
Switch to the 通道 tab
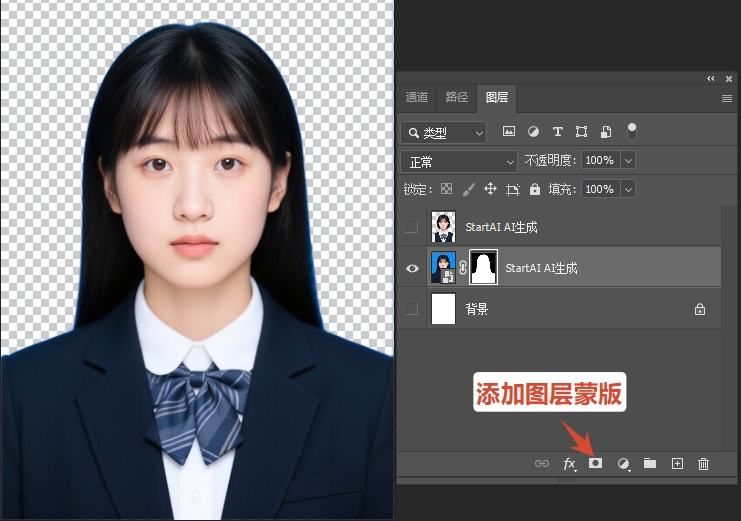[x=416, y=97]
